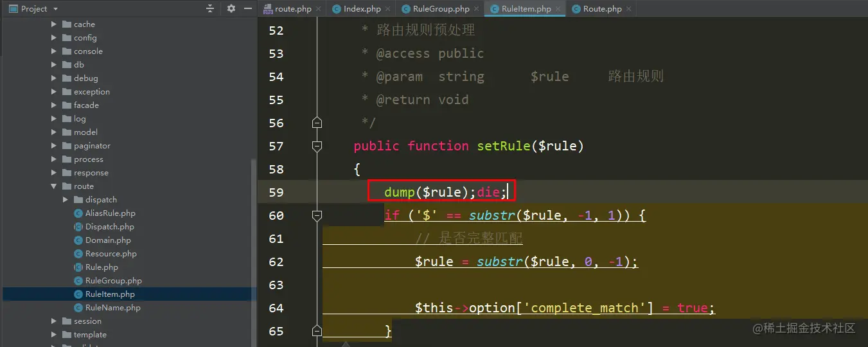Image resolution: width=868 pixels, height=347 pixels.
Task: Open RuleName.php in project tree
Action: click(x=112, y=308)
